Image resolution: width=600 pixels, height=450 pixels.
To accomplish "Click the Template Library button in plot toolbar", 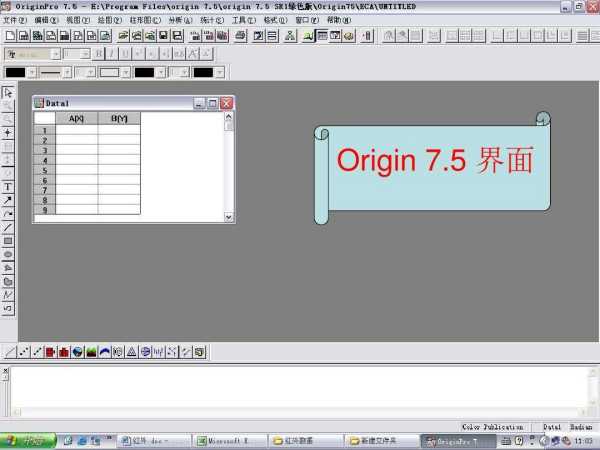I will coord(199,352).
